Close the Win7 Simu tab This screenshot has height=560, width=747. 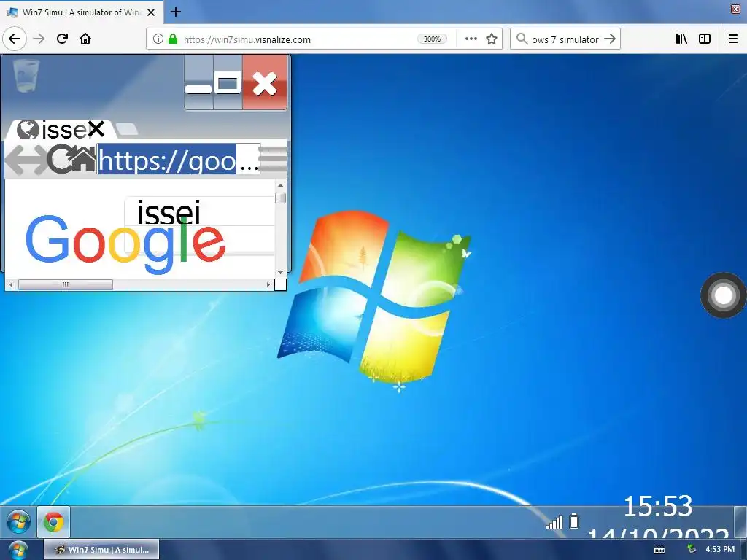(151, 12)
